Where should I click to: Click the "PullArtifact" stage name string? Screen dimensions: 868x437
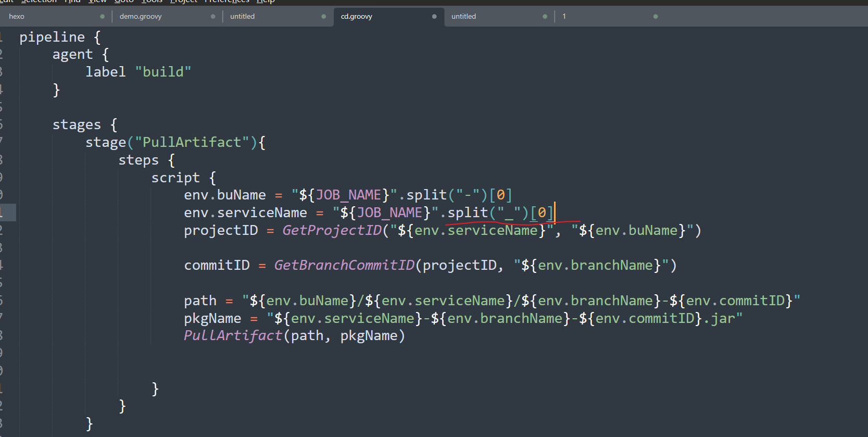click(x=192, y=142)
